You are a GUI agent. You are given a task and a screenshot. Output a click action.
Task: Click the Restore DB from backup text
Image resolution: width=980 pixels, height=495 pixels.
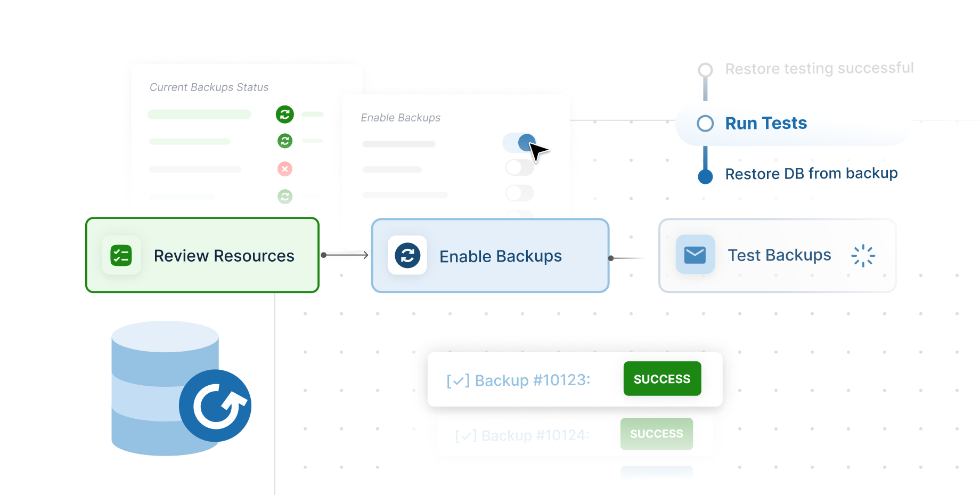[811, 174]
